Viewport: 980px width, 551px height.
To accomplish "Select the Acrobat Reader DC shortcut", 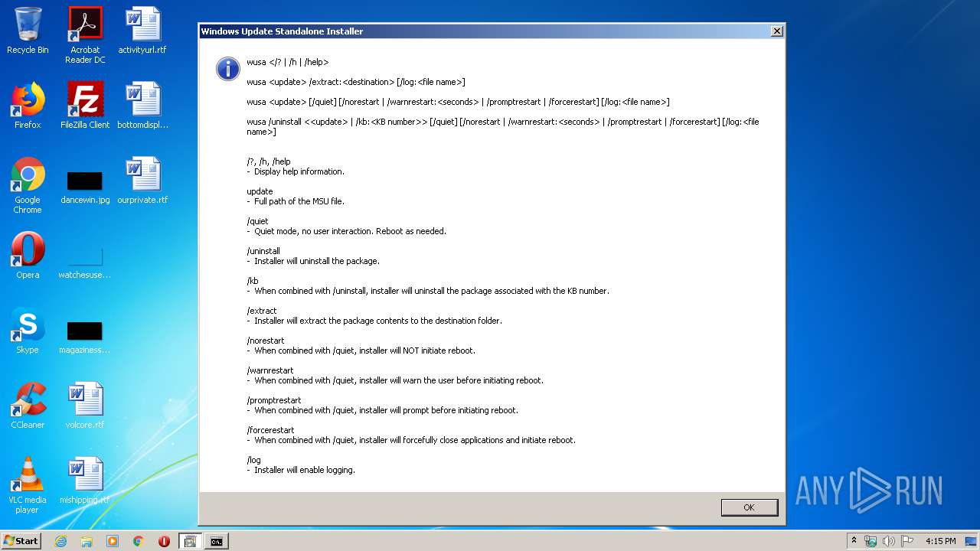I will click(85, 35).
